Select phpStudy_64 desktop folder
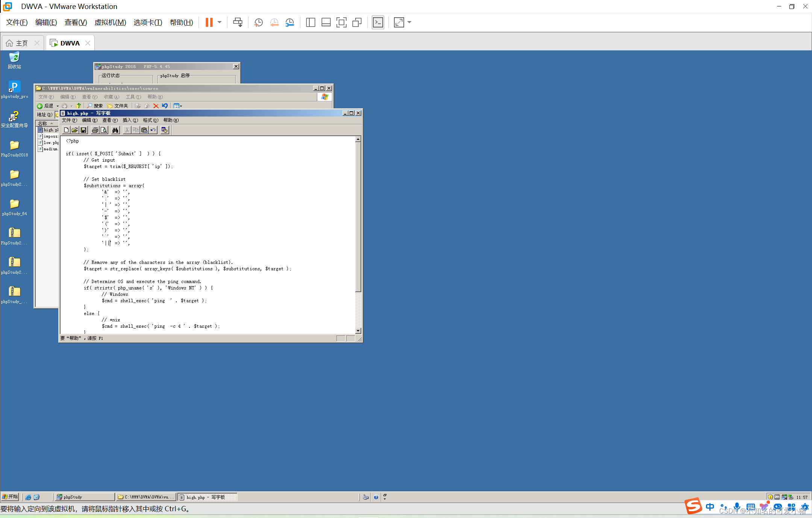This screenshot has height=518, width=812. (14, 207)
